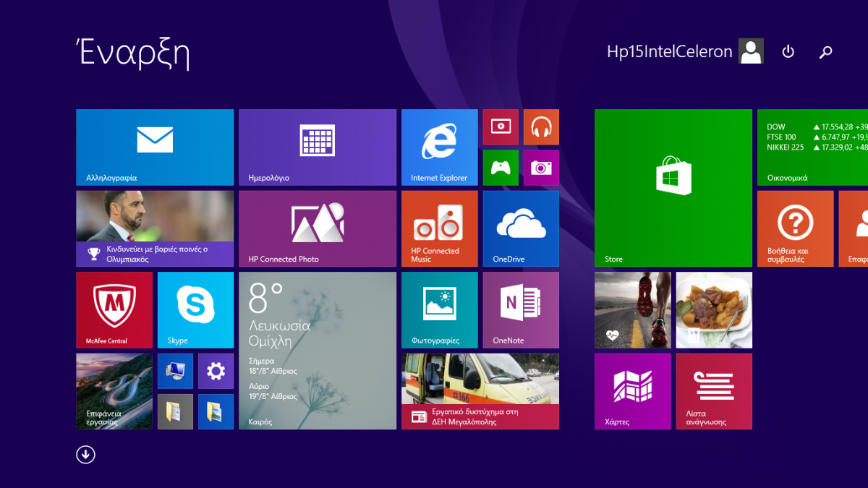Open the green Games controller tile
Screen dimensions: 868x488
click(x=501, y=168)
